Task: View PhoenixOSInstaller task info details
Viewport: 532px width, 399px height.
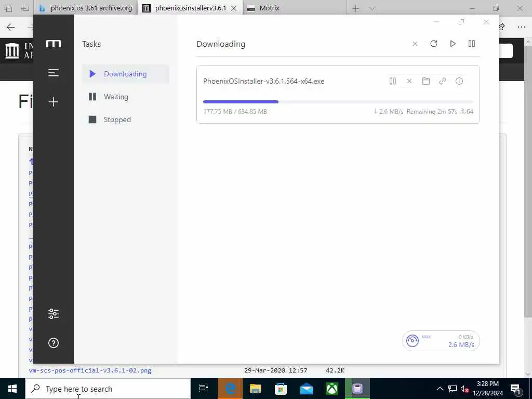Action: point(459,81)
